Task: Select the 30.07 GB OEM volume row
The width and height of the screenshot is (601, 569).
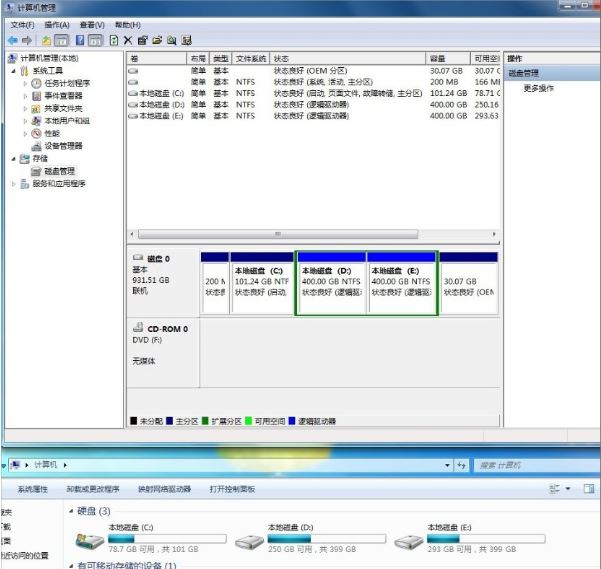Action: pos(314,71)
